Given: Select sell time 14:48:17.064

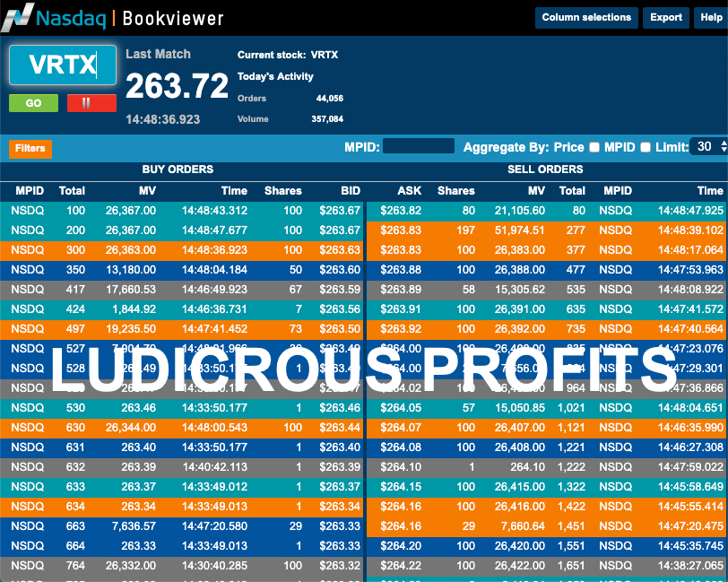Looking at the screenshot, I should point(690,250).
